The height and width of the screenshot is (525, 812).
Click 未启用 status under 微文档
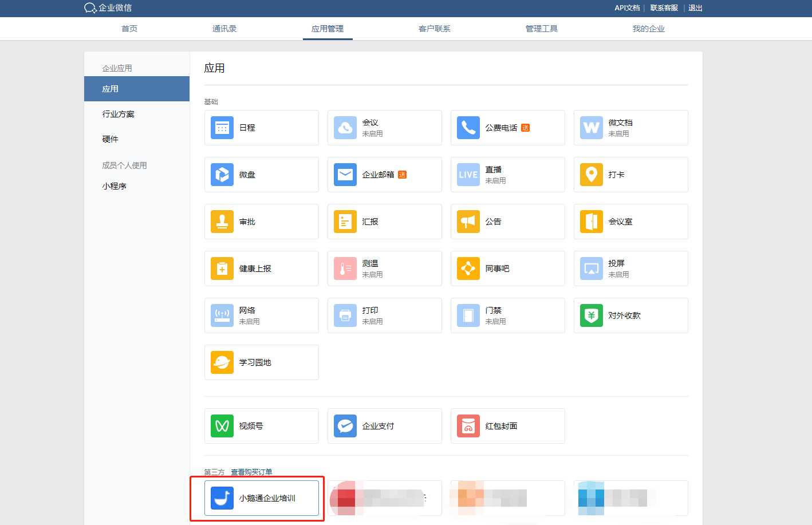click(x=619, y=133)
